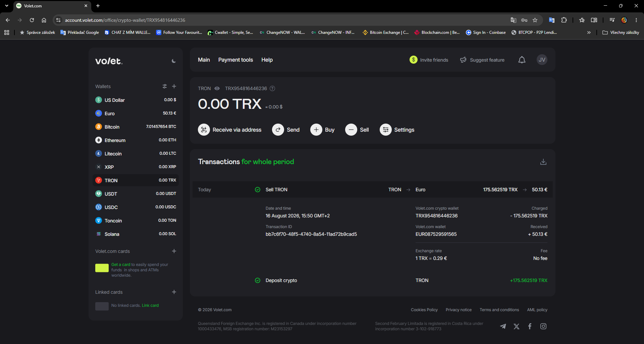Screen dimensions: 644x344
Task: Open the AML policy link
Action: (x=537, y=310)
